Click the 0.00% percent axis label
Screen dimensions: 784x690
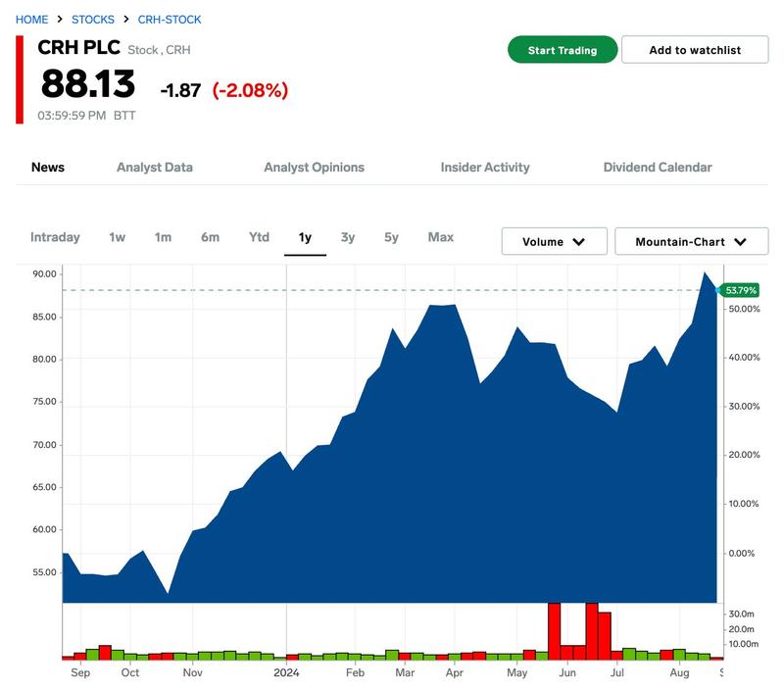[742, 554]
